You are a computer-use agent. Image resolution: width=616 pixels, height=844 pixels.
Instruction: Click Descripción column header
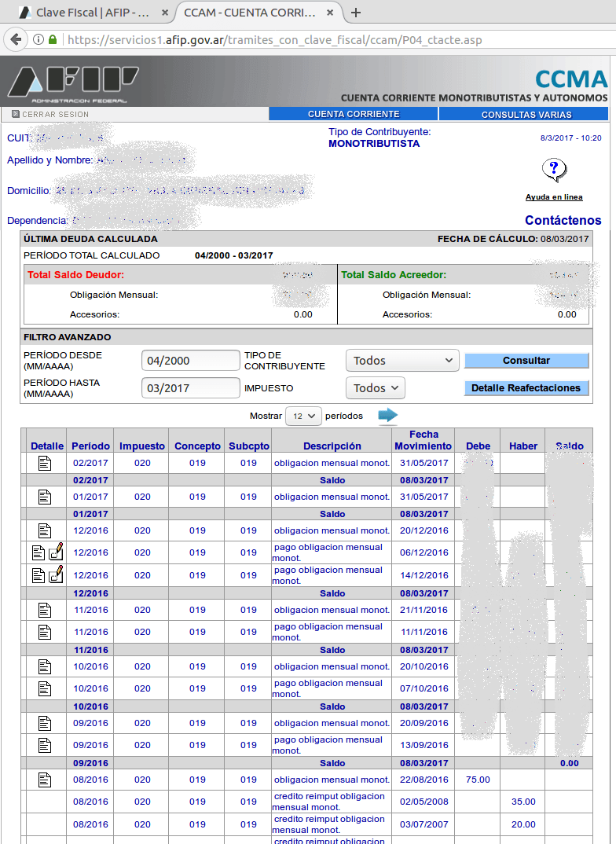332,446
